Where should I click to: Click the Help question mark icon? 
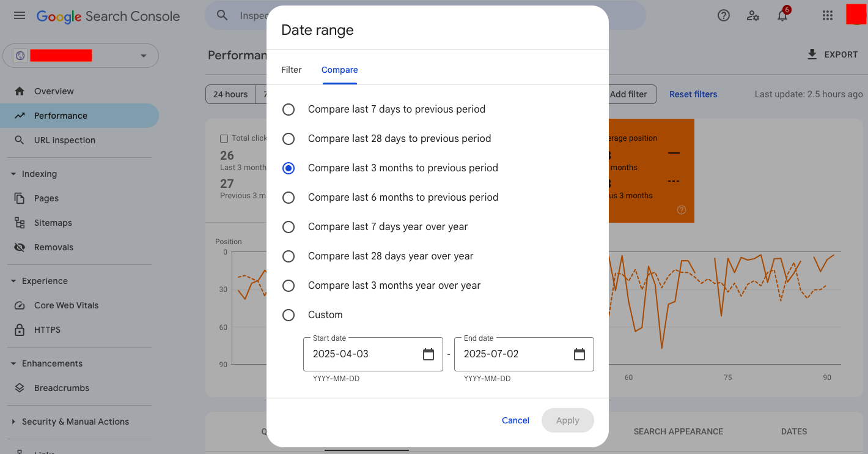tap(724, 16)
